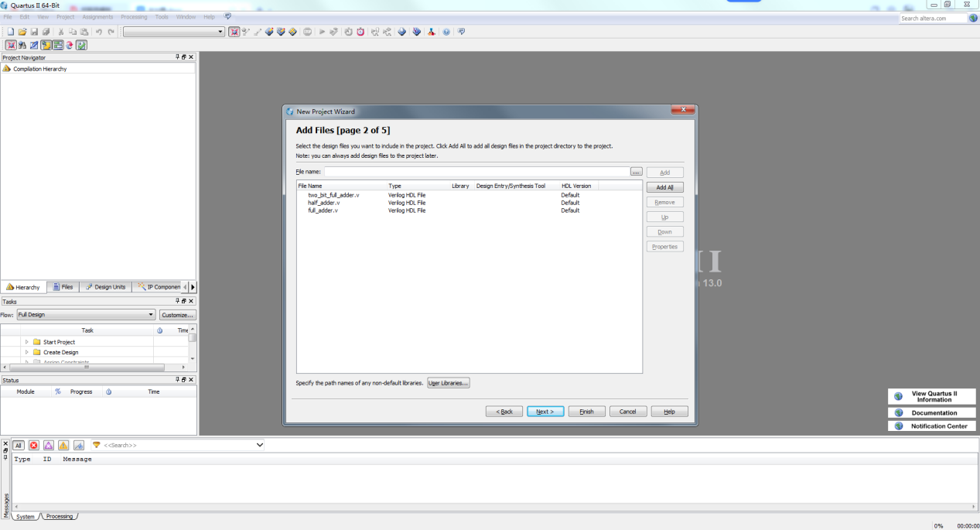Screen dimensions: 980x530
Task: Toggle the All messages filter button
Action: [x=19, y=445]
